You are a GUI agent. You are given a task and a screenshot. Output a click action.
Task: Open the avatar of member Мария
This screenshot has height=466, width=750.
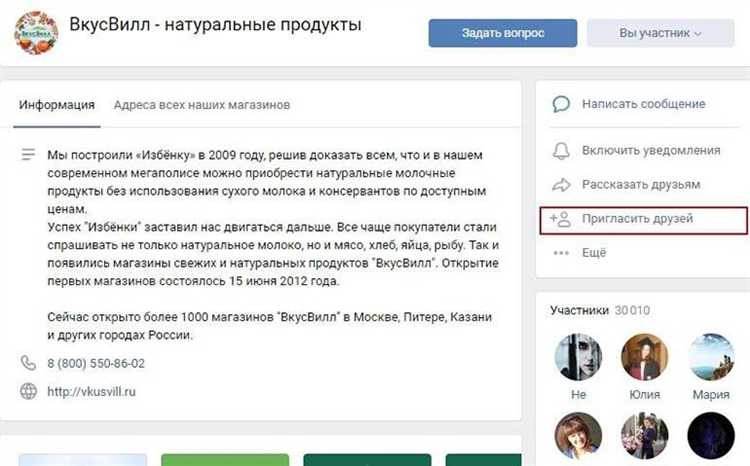click(711, 357)
